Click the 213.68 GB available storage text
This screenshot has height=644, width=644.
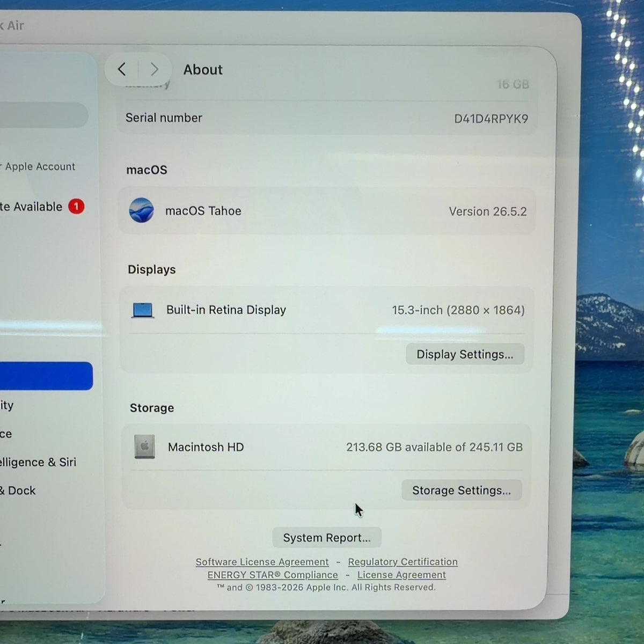[434, 447]
